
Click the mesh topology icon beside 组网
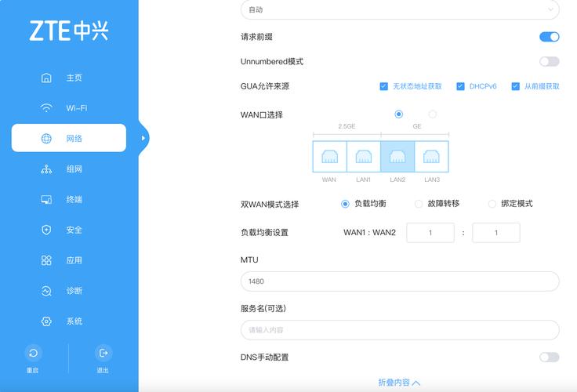(x=46, y=169)
